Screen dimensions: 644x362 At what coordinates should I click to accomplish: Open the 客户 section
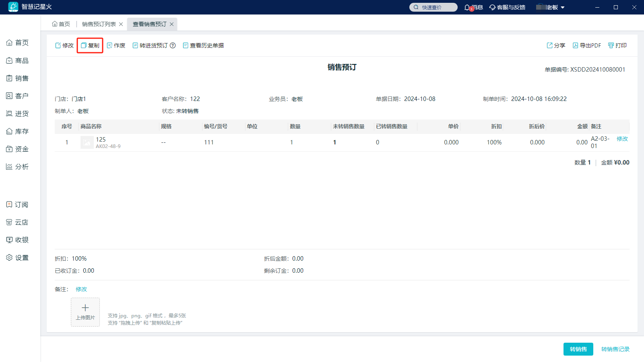[x=17, y=96]
